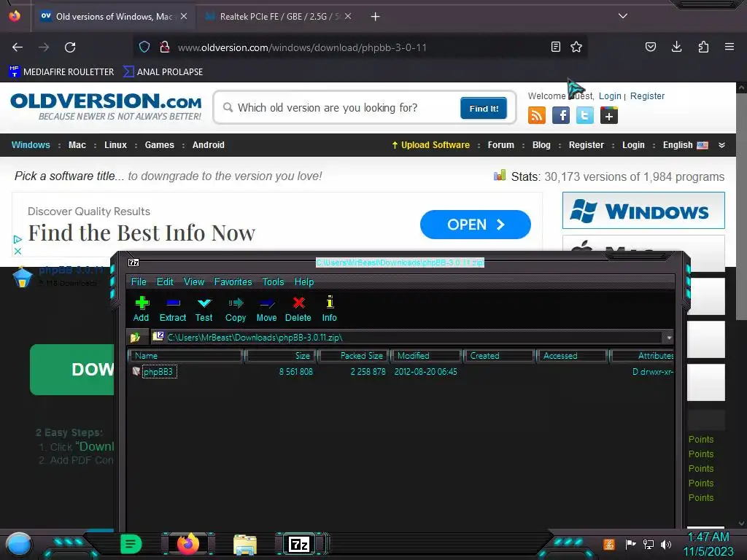Open the Tools menu in 7-Zip

[273, 281]
